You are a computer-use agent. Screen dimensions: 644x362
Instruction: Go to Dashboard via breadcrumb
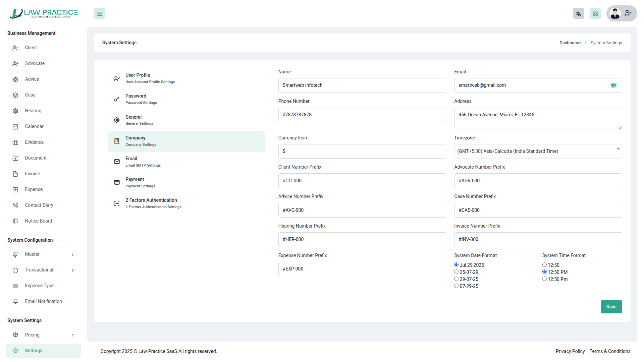[570, 43]
